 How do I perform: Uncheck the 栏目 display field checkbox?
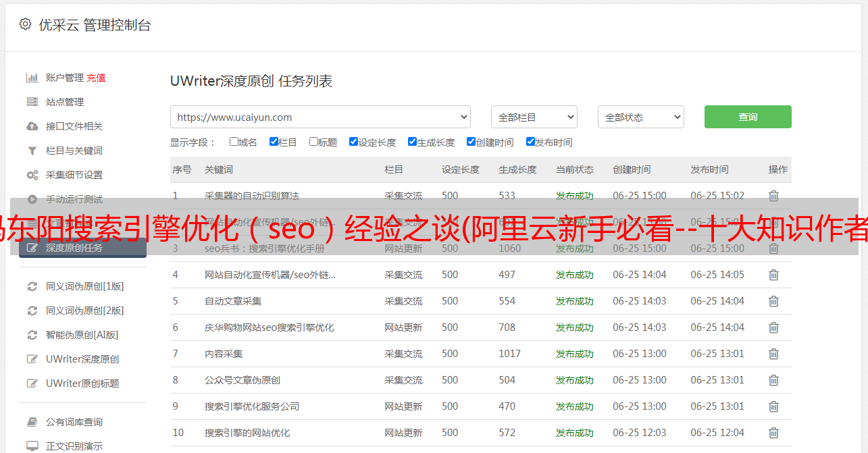pyautogui.click(x=274, y=142)
